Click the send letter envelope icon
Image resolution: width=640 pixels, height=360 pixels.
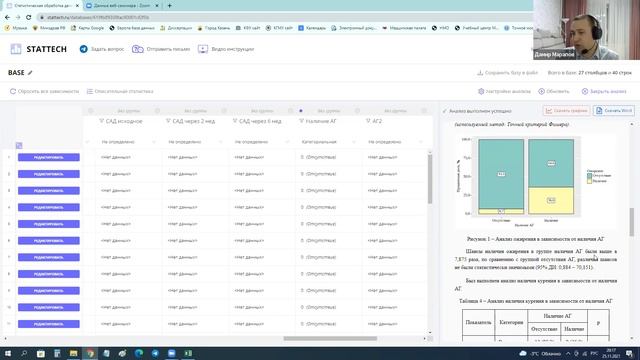(138, 49)
